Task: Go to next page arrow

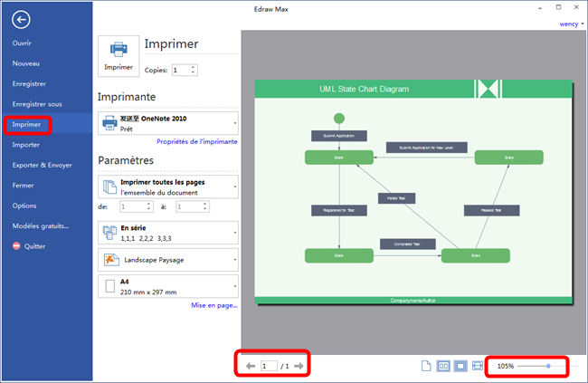Action: pyautogui.click(x=299, y=366)
